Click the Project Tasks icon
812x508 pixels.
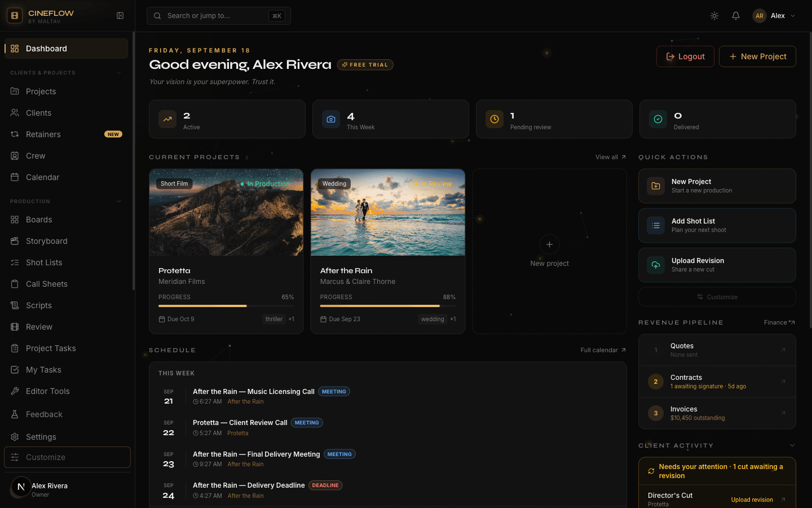(x=15, y=348)
